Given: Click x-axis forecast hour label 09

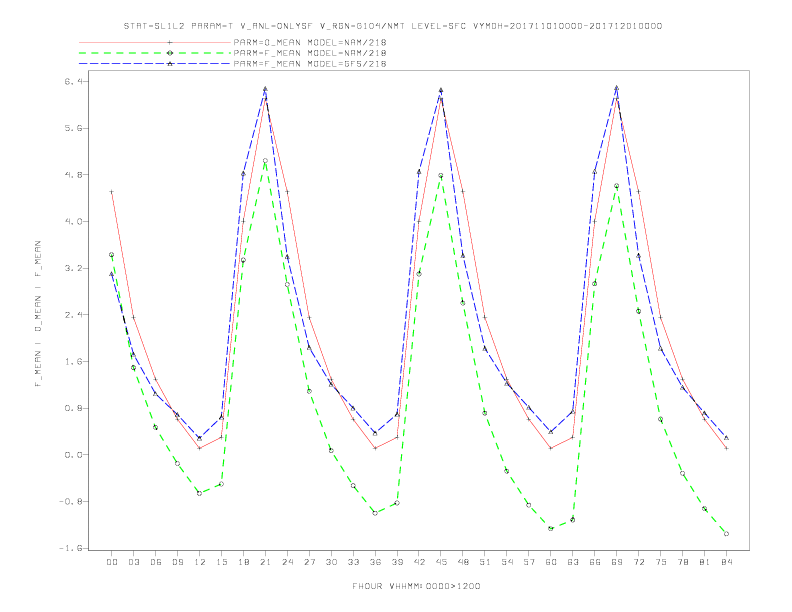Looking at the screenshot, I should click(178, 562).
